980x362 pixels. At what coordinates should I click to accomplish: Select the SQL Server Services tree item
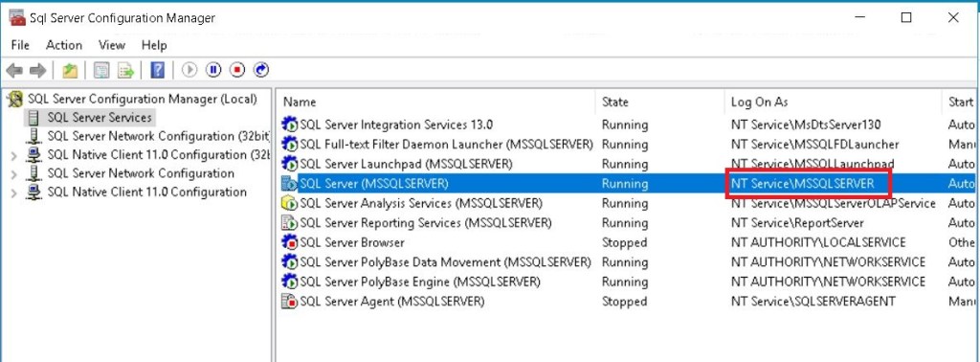click(100, 118)
